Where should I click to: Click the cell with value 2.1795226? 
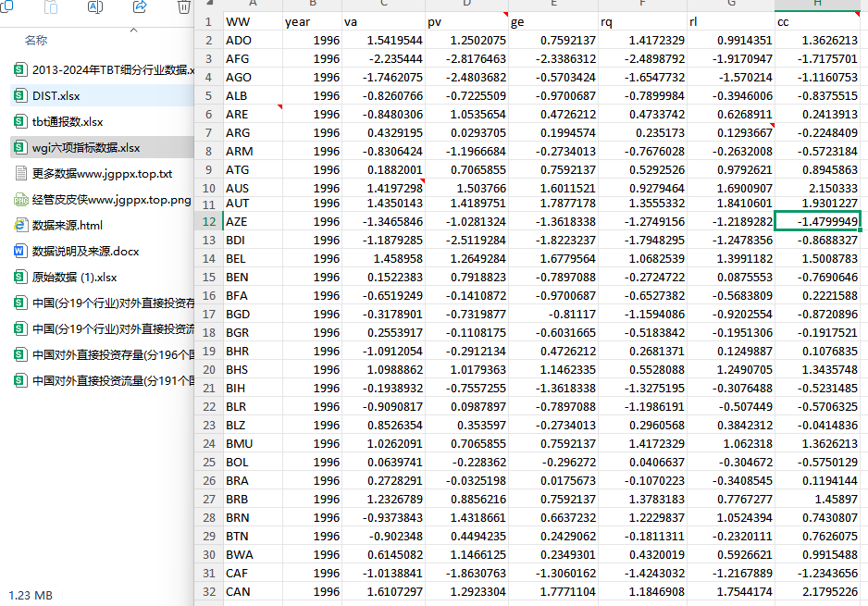818,591
